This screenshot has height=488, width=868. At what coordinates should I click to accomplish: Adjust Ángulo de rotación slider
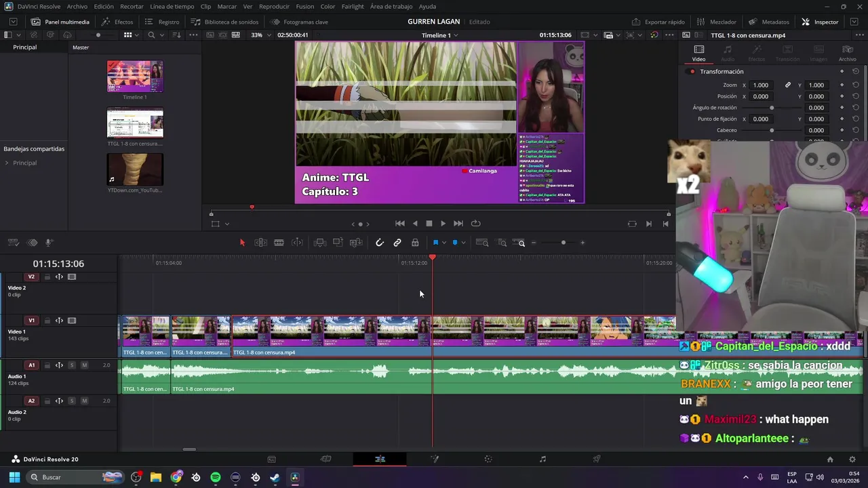click(x=772, y=108)
